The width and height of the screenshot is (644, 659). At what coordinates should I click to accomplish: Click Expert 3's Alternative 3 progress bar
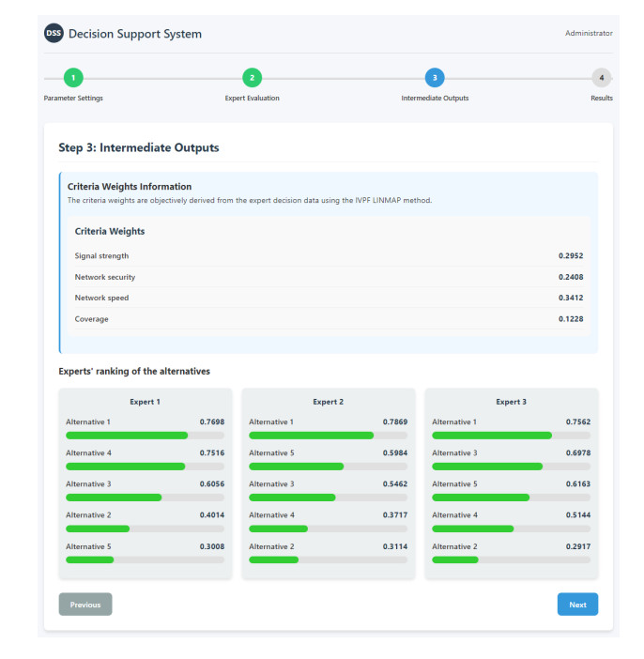point(511,467)
